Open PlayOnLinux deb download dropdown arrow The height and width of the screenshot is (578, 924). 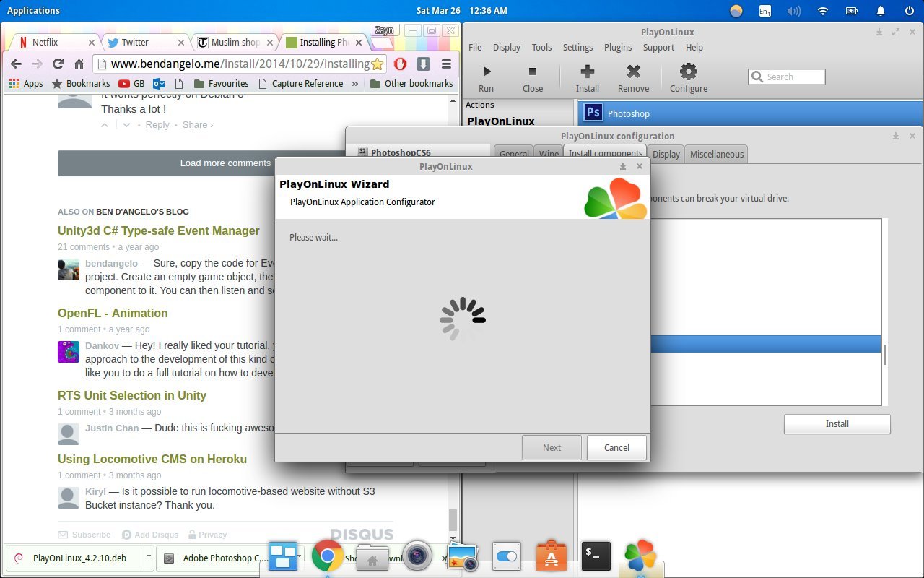149,557
